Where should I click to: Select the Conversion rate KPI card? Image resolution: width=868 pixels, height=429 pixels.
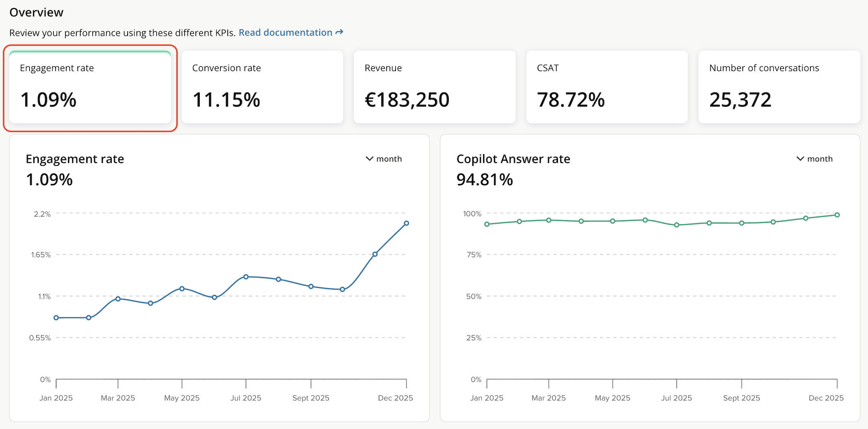tap(262, 87)
